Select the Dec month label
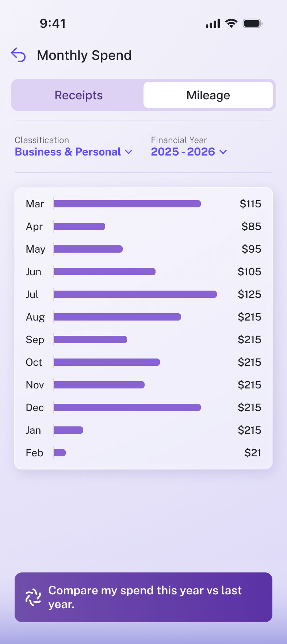The image size is (287, 644). (x=35, y=407)
